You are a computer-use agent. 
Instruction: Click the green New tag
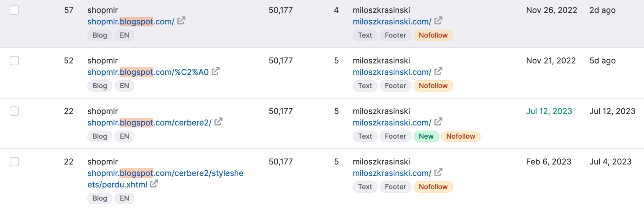pyautogui.click(x=426, y=136)
